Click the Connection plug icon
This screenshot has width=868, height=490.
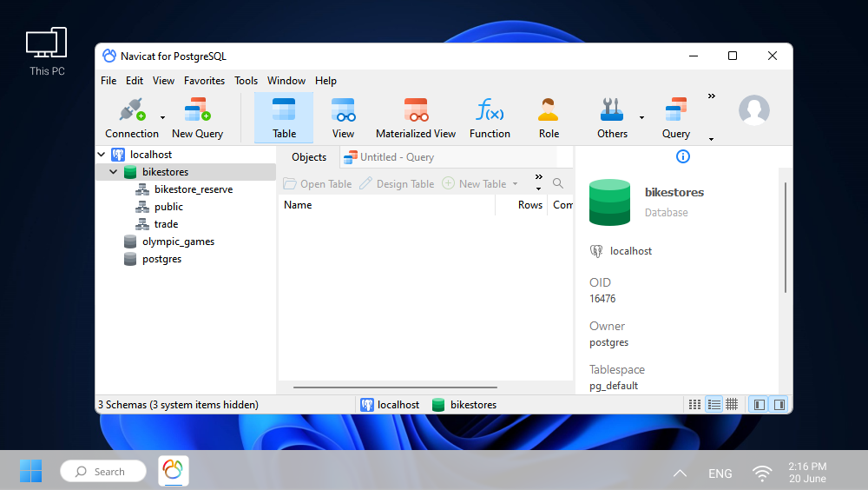(x=132, y=109)
